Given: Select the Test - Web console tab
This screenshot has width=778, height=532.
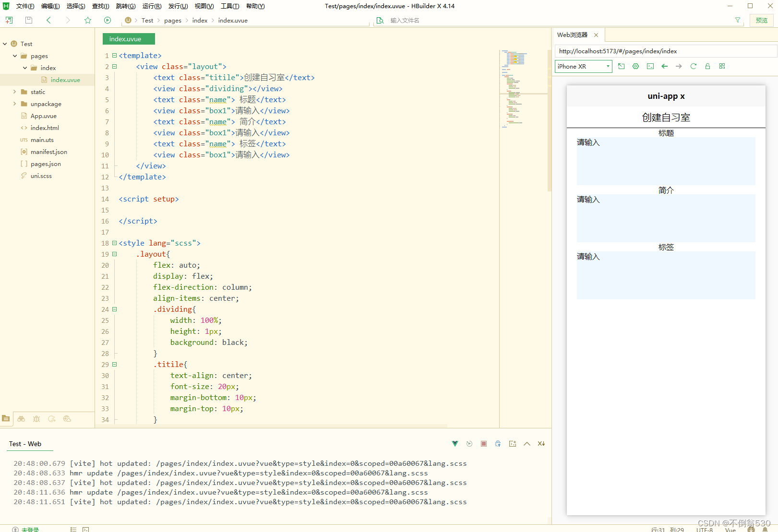Looking at the screenshot, I should (x=25, y=444).
